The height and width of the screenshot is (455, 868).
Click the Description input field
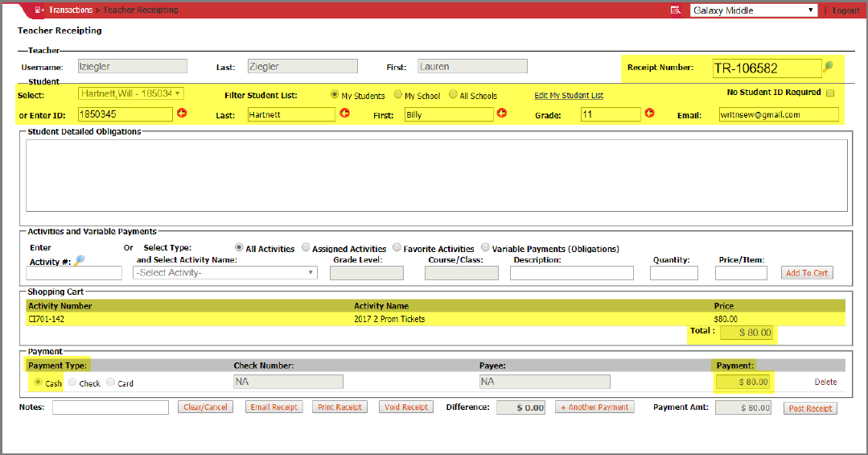[572, 273]
